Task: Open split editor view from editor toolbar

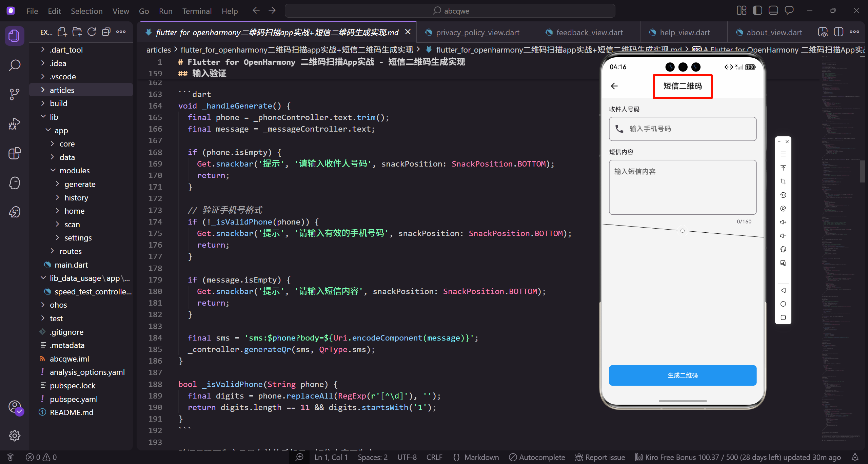Action: tap(839, 32)
